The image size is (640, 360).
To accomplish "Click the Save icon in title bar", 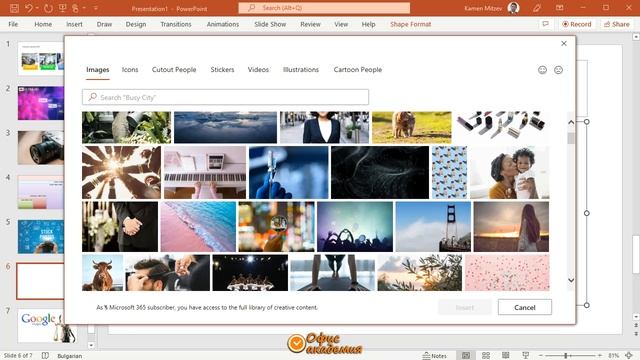I will (x=14, y=8).
